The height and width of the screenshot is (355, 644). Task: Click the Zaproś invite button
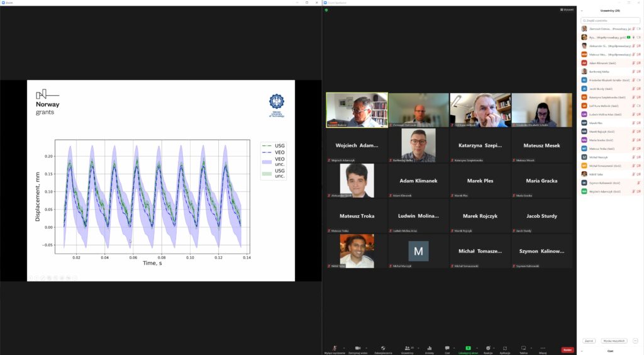[x=589, y=341]
